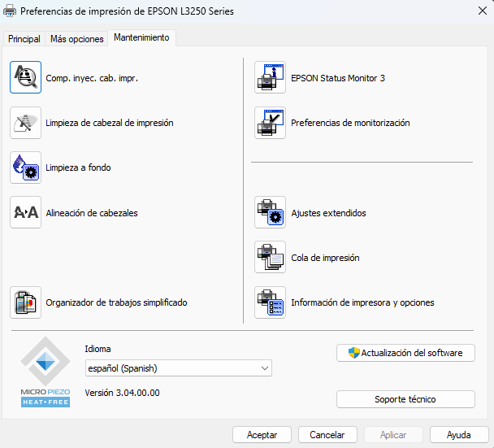The image size is (494, 448).
Task: Click the Actualización del software button
Action: 405,353
